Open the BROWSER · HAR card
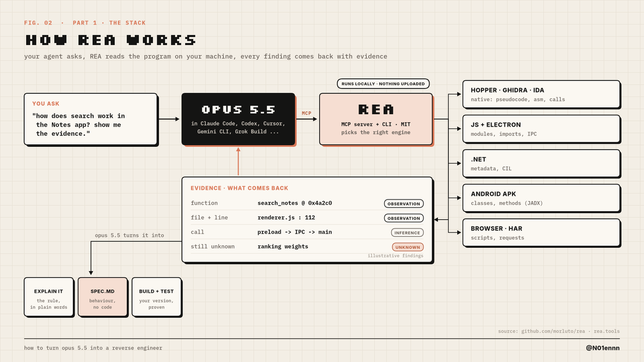Screen dimensions: 644x362 point(541,233)
